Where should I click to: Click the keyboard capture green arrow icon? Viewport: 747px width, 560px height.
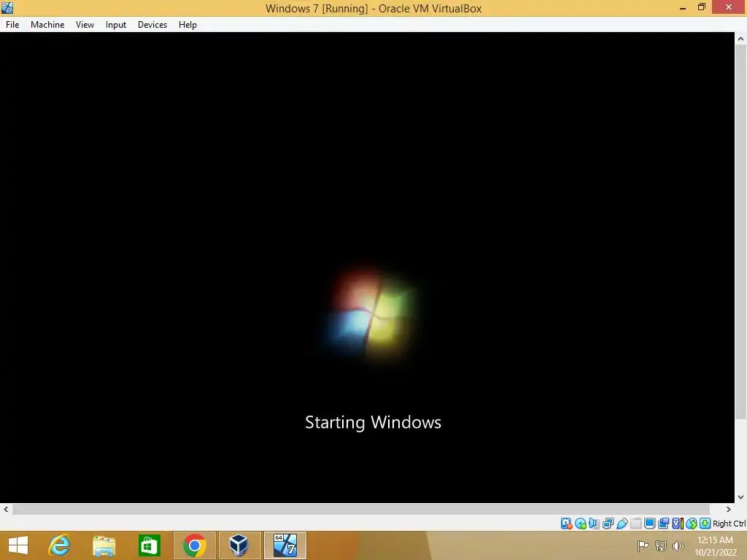(705, 524)
